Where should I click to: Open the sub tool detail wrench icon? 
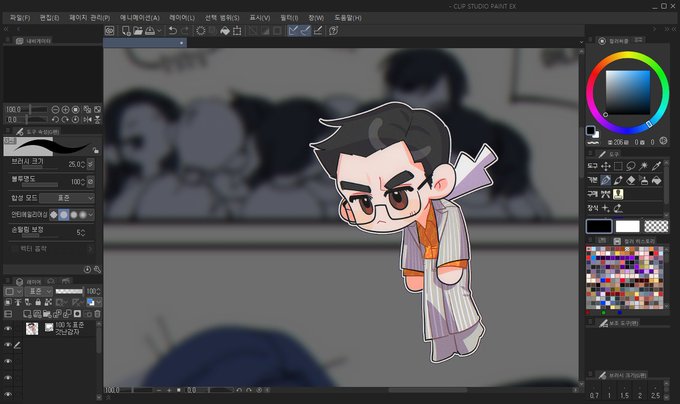point(97,270)
